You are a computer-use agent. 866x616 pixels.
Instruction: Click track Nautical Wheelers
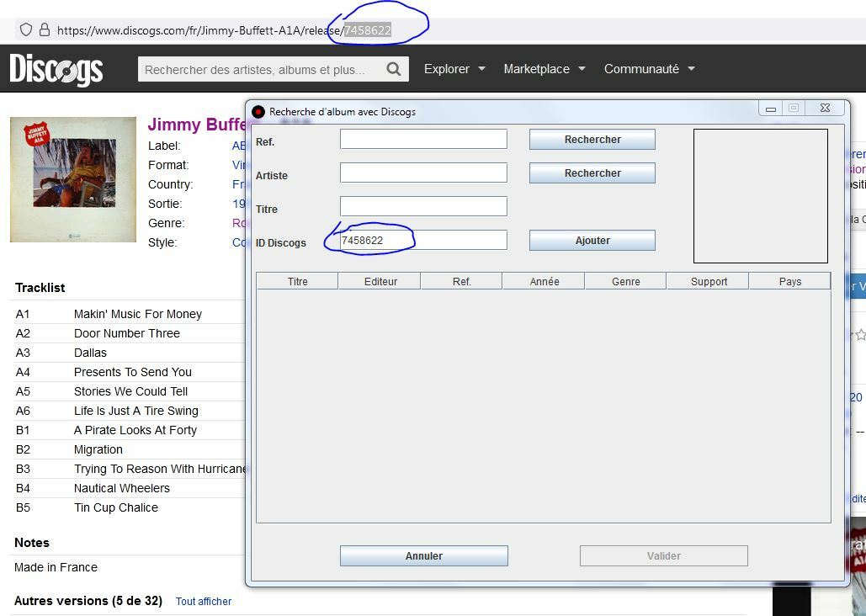tap(121, 488)
